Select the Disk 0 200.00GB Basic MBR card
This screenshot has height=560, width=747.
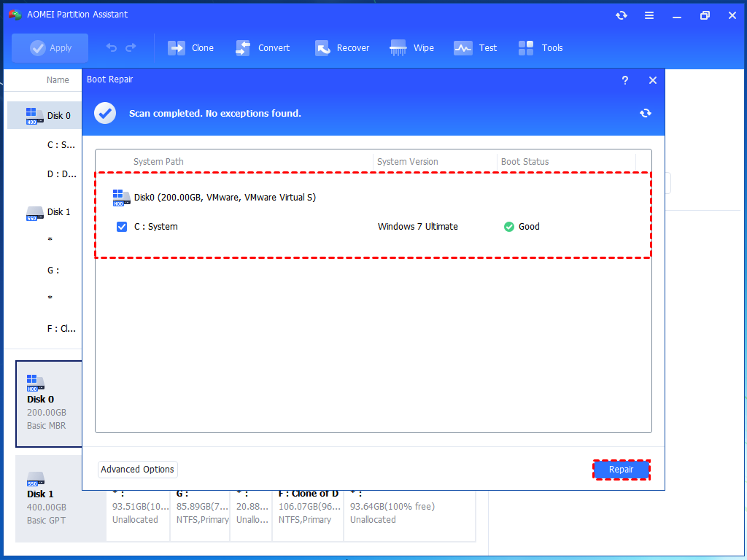[49, 404]
